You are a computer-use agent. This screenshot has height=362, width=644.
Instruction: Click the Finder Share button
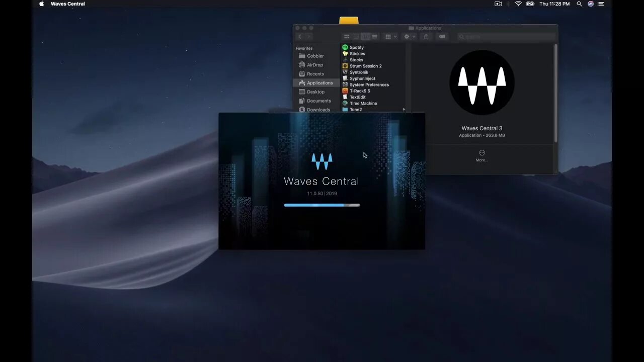click(x=426, y=37)
